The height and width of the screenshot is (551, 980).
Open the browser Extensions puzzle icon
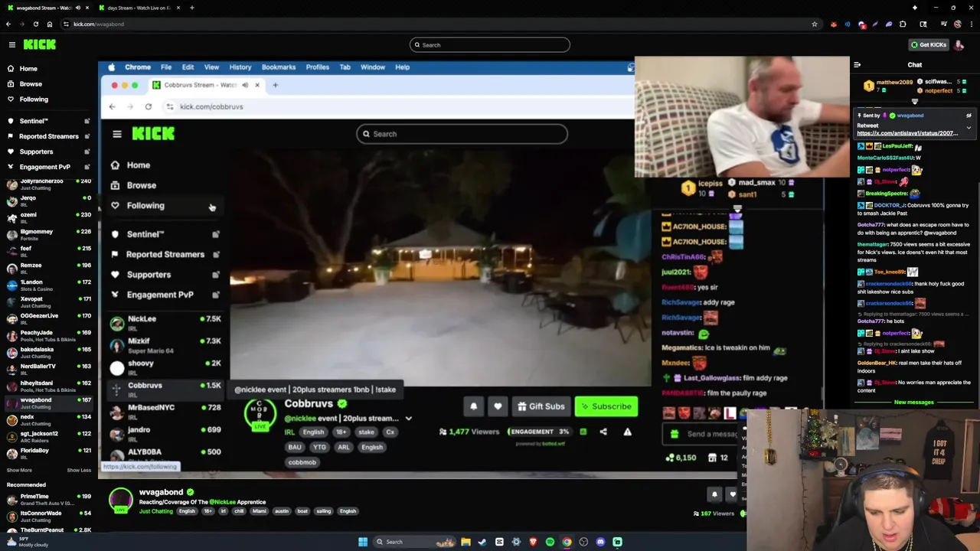[x=903, y=24]
